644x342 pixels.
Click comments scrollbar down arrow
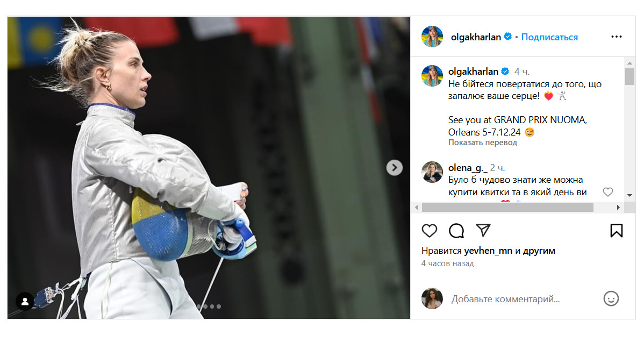point(629,195)
